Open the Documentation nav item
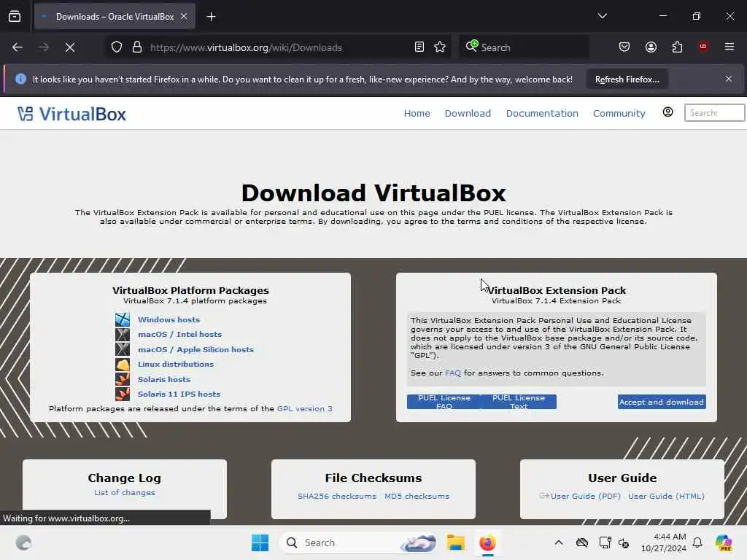Viewport: 747px width, 560px height. [542, 113]
